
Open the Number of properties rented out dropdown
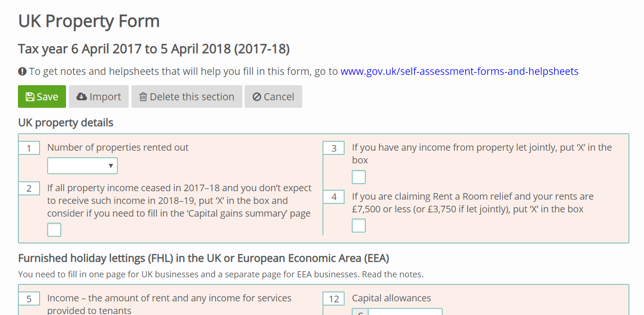pos(83,166)
